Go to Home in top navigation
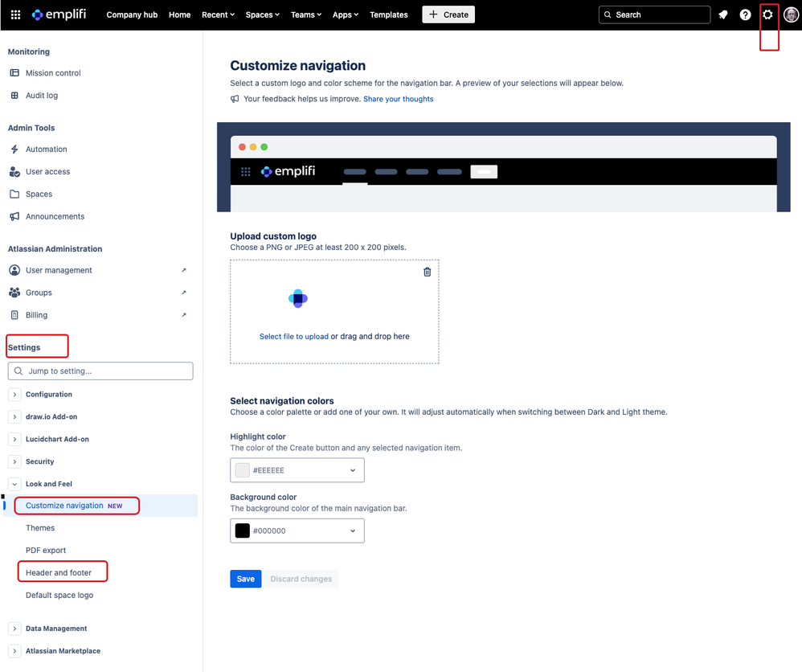Screen dimensions: 802x672 click(x=179, y=14)
